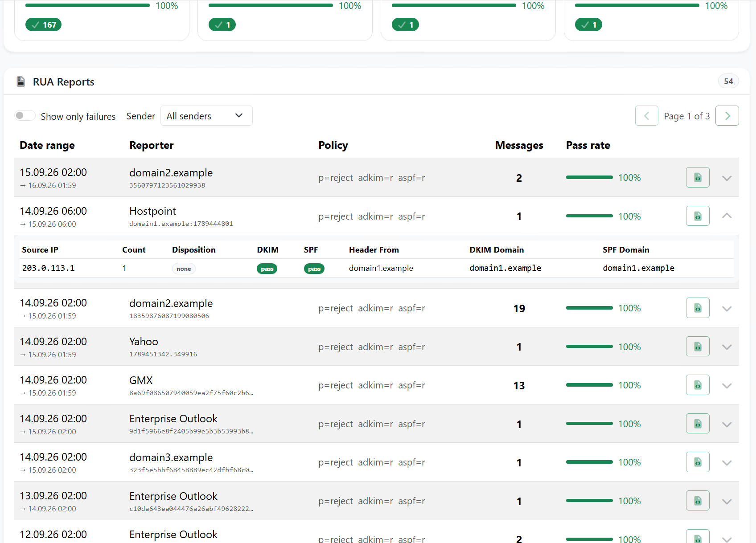Expand the domain2.example 19 messages row
Viewport: 756px width, 543px height.
727,309
